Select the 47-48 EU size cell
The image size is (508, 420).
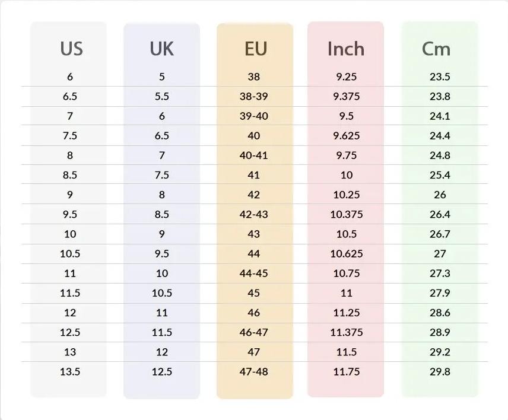click(254, 371)
